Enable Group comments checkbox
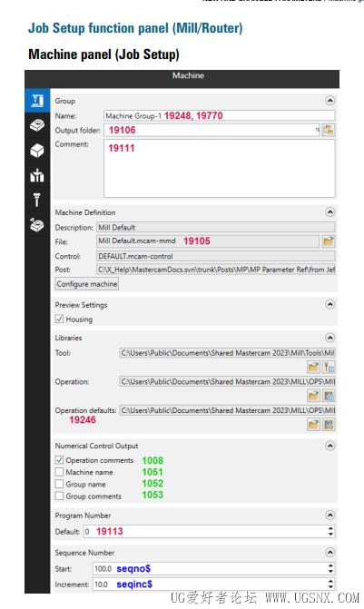Screen dimensions: 364x609 tap(59, 496)
